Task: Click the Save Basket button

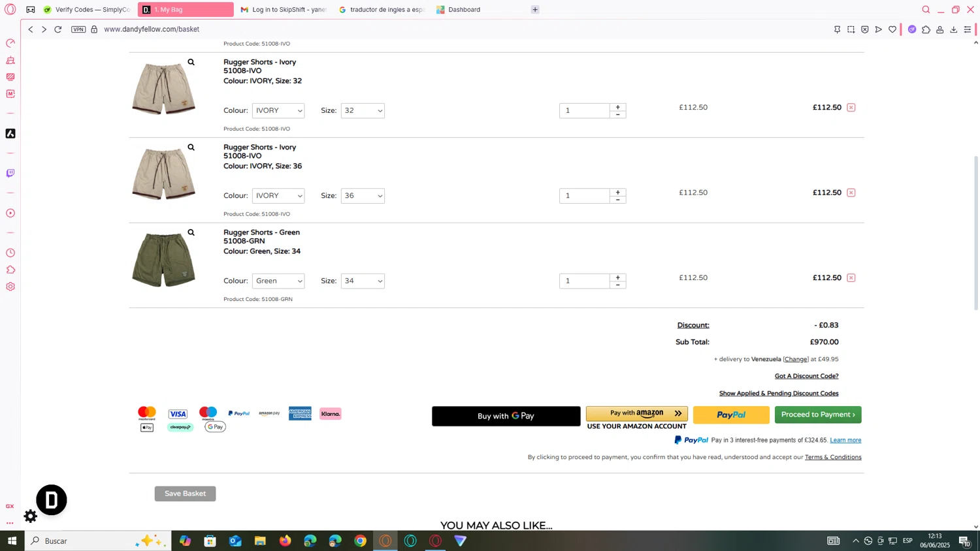Action: tap(185, 494)
